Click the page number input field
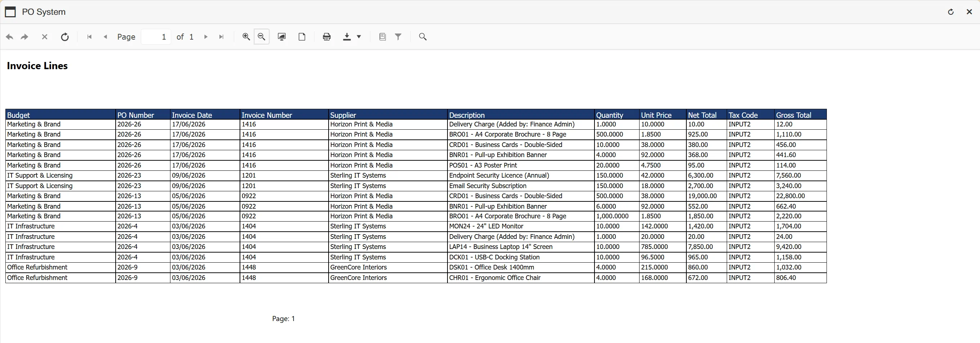Image resolution: width=980 pixels, height=343 pixels. pos(156,37)
